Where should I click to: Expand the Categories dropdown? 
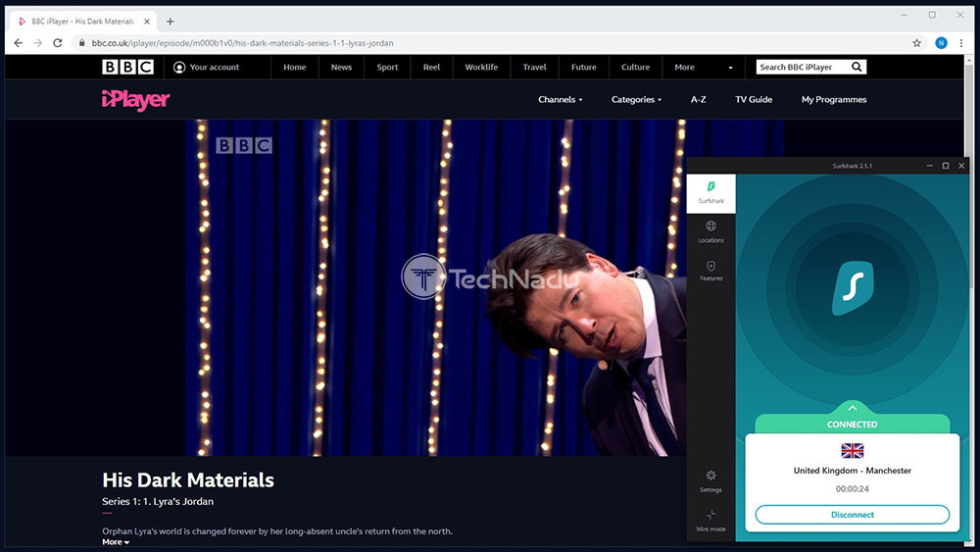click(x=636, y=99)
